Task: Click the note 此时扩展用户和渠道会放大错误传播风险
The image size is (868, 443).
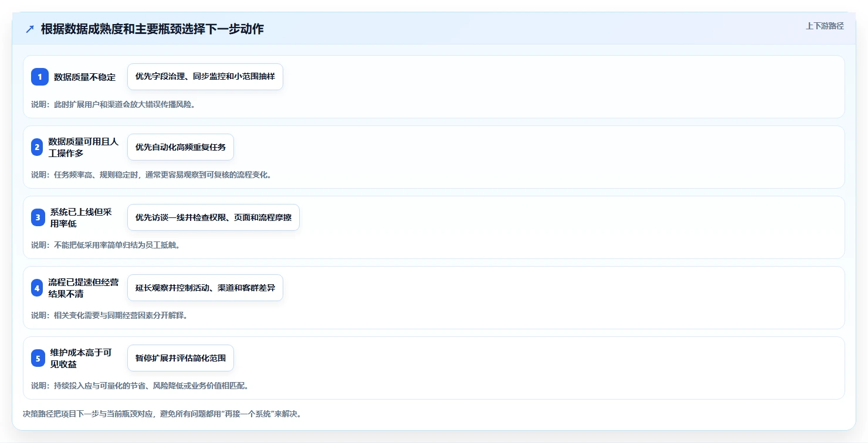Action: click(113, 104)
